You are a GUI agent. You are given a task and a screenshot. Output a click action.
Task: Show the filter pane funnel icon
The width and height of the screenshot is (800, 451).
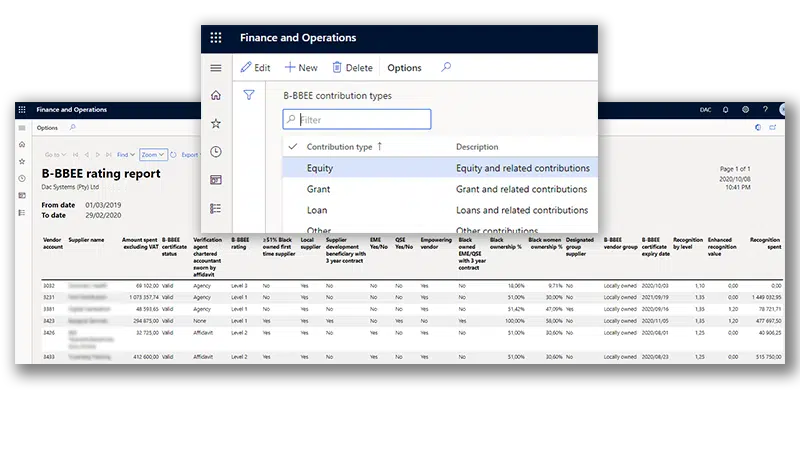249,95
